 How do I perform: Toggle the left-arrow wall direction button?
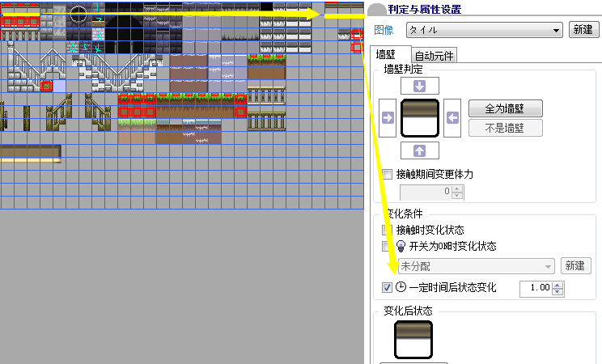(452, 117)
